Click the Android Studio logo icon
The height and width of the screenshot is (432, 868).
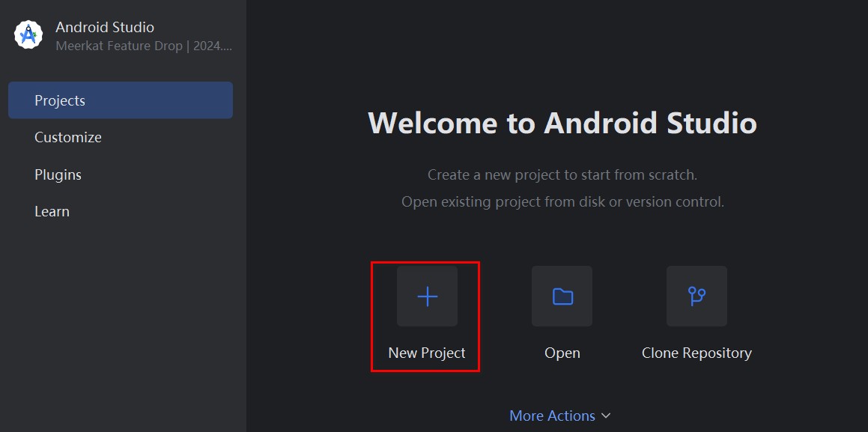point(28,35)
